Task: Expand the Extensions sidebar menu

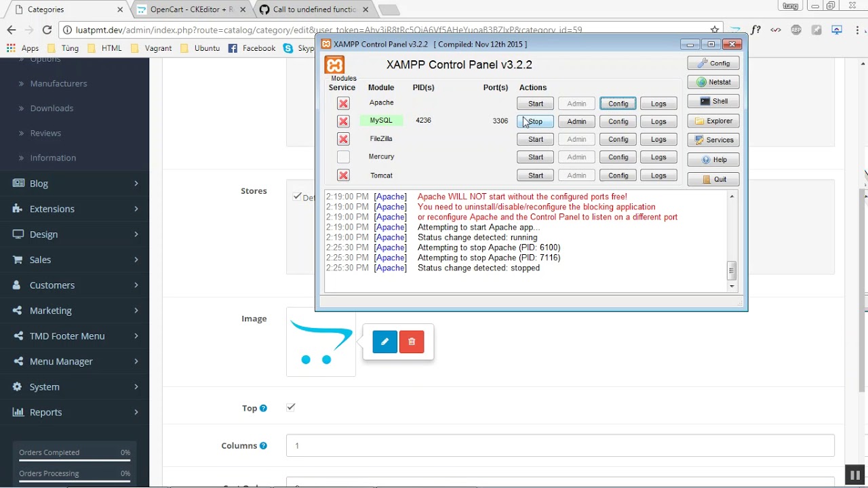Action: (x=75, y=209)
